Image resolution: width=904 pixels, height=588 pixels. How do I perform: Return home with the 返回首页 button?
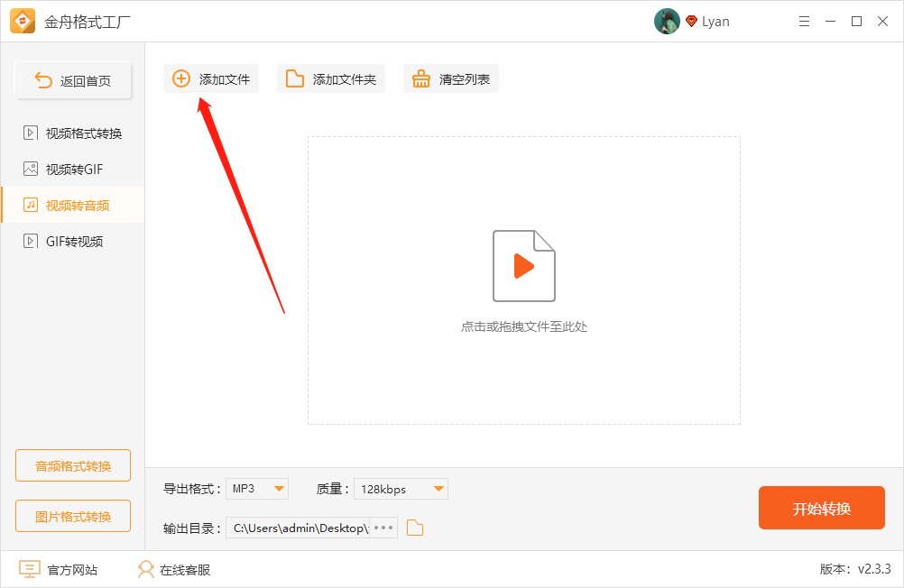(72, 79)
